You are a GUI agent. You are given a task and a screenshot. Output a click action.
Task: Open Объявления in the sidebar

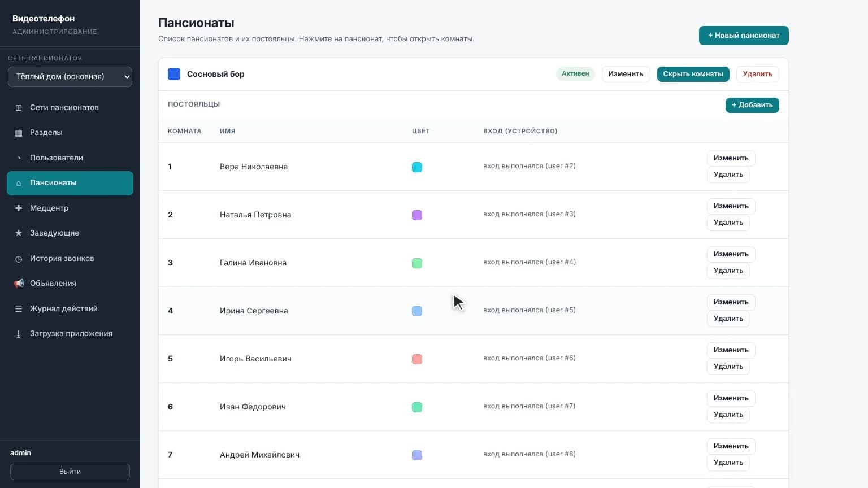(70, 283)
